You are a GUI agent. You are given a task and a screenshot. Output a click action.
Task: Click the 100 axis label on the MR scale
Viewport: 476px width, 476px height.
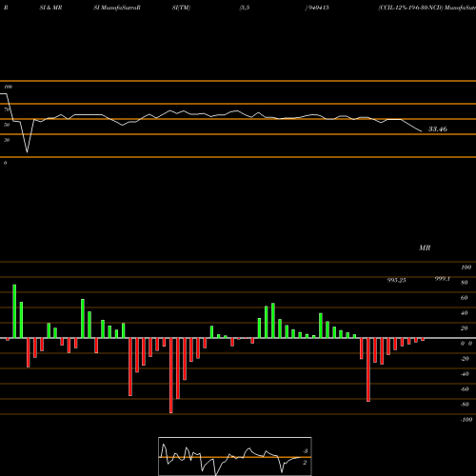(x=466, y=268)
